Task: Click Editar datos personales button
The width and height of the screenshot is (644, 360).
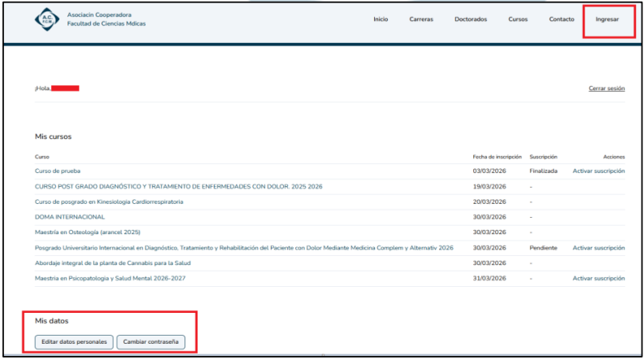Action: pyautogui.click(x=73, y=342)
